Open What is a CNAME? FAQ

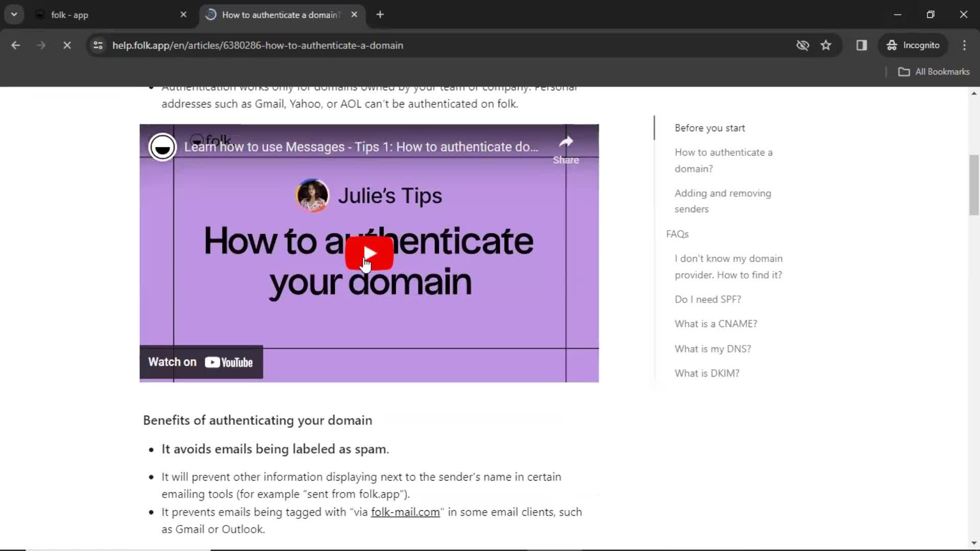716,324
